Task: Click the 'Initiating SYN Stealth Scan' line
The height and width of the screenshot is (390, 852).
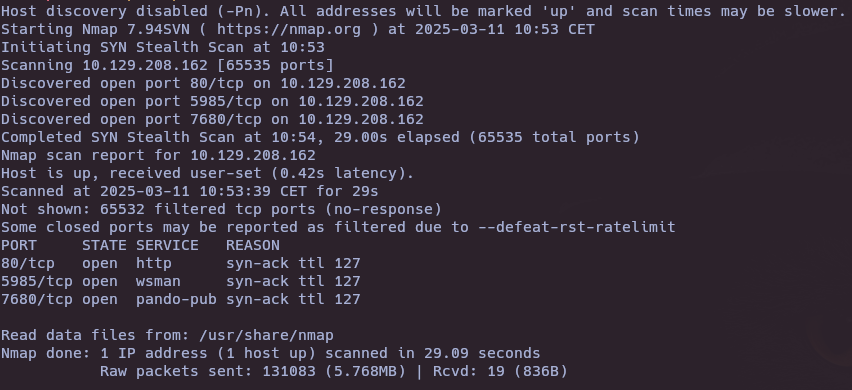Action: click(163, 47)
